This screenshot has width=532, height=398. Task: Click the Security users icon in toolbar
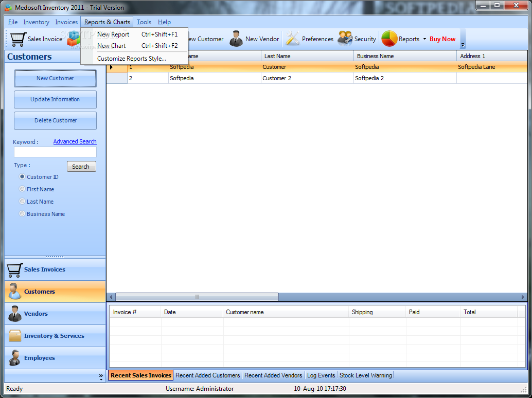point(345,38)
